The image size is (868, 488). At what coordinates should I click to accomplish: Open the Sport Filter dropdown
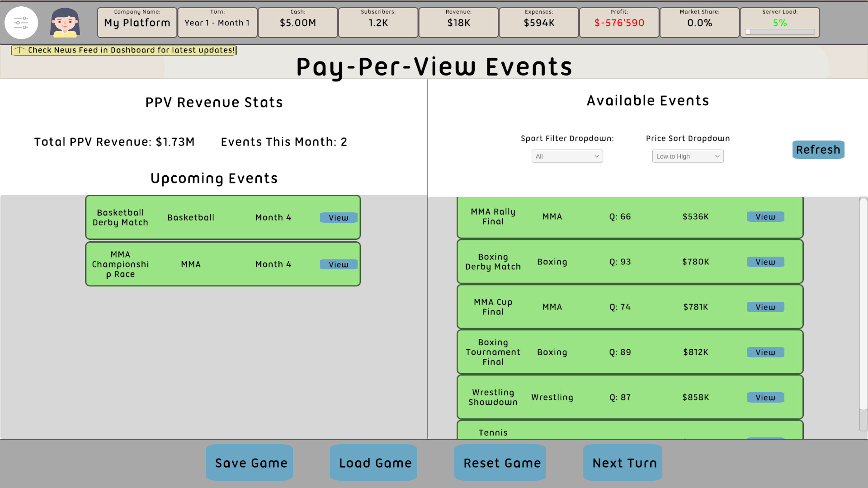pos(567,156)
